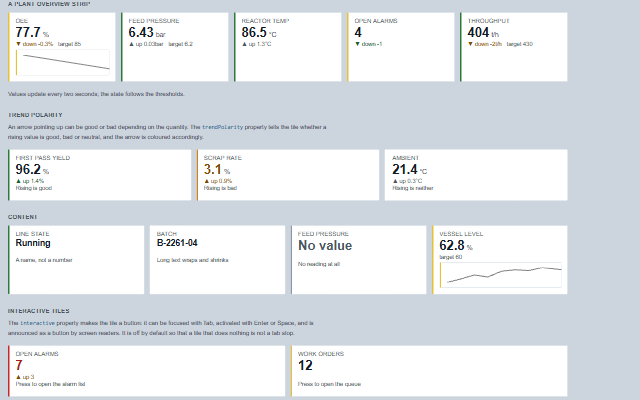640x400 pixels.
Task: Click the 'No reading at all' caption
Action: click(x=318, y=264)
